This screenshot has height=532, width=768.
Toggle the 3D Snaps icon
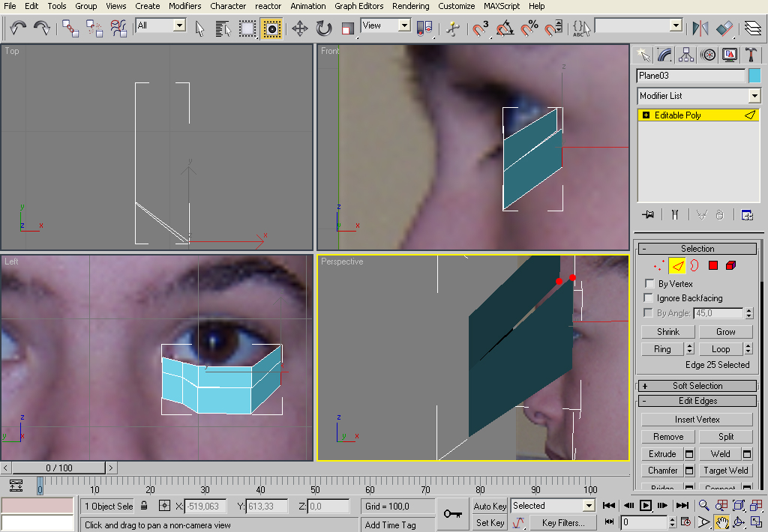tap(480, 28)
